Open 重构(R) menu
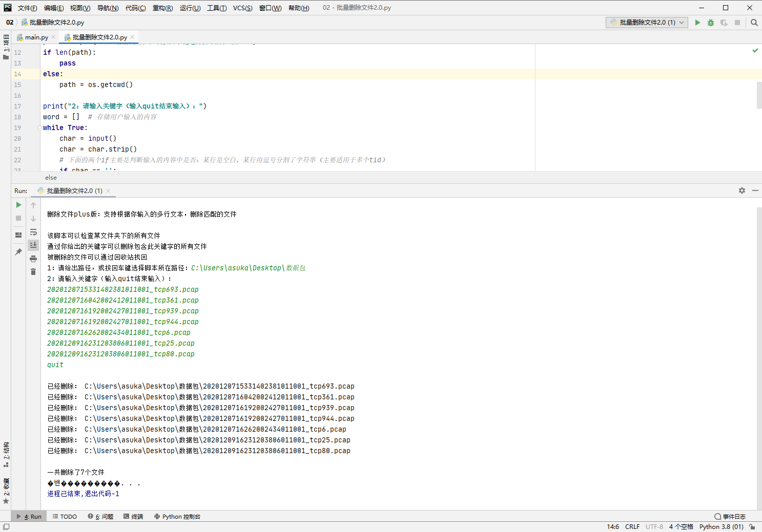The width and height of the screenshot is (762, 532). point(163,8)
